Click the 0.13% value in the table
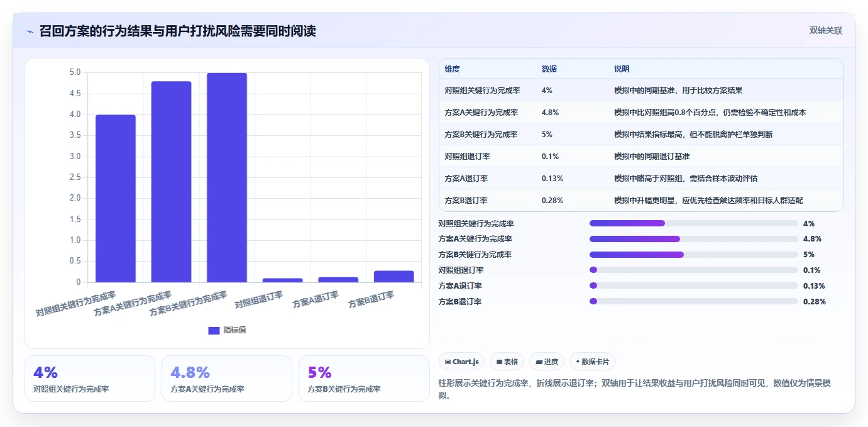Screen dimensions: 868x427 (x=552, y=179)
